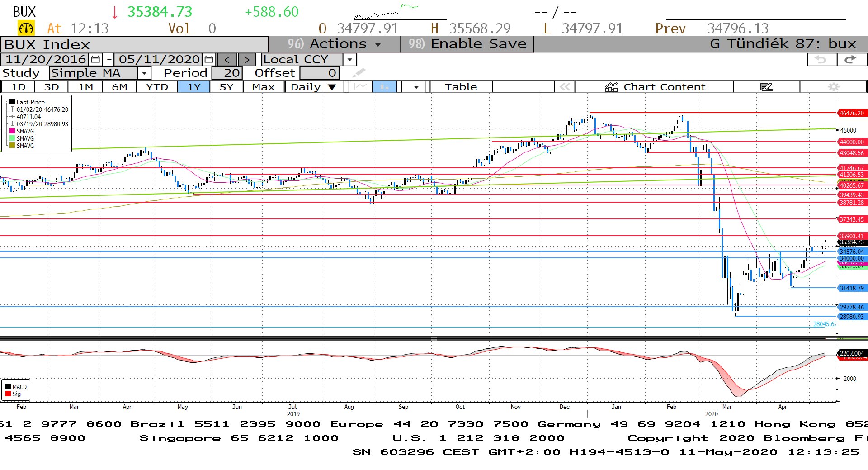Click the G Tündiék 87: bux chart title
This screenshot has width=868, height=470.
783,44
